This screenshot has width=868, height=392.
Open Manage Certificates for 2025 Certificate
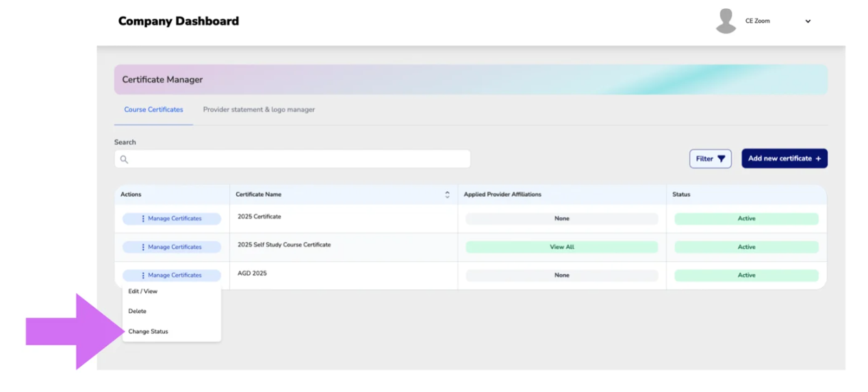click(172, 219)
